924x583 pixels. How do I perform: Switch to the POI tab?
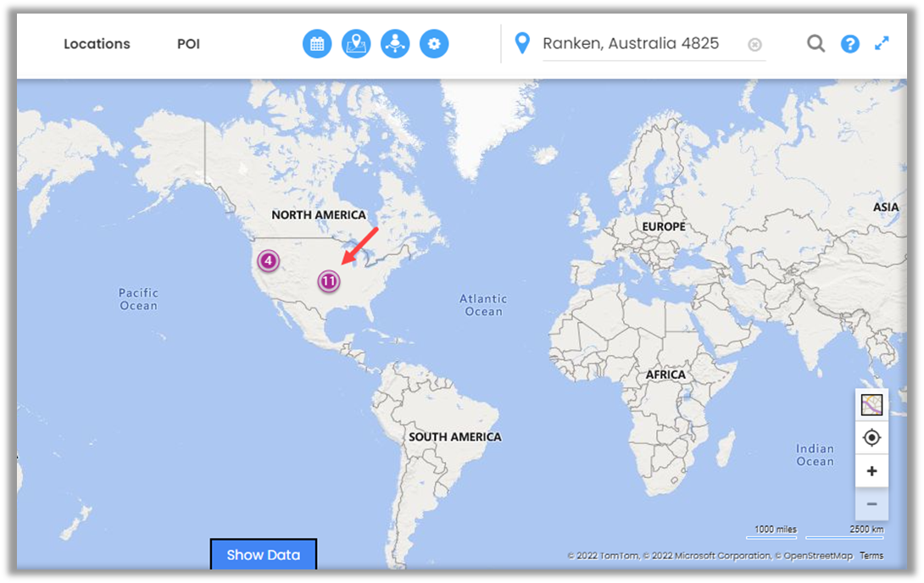(x=188, y=44)
